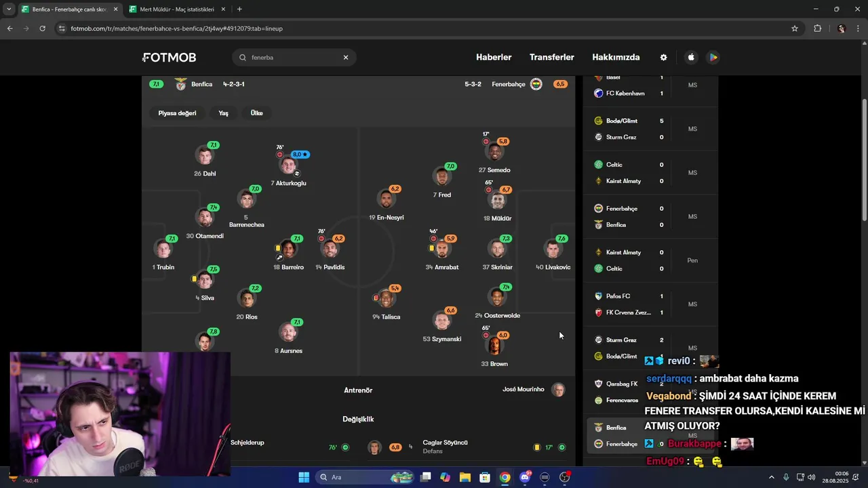Click the Apple App Store icon

click(691, 58)
